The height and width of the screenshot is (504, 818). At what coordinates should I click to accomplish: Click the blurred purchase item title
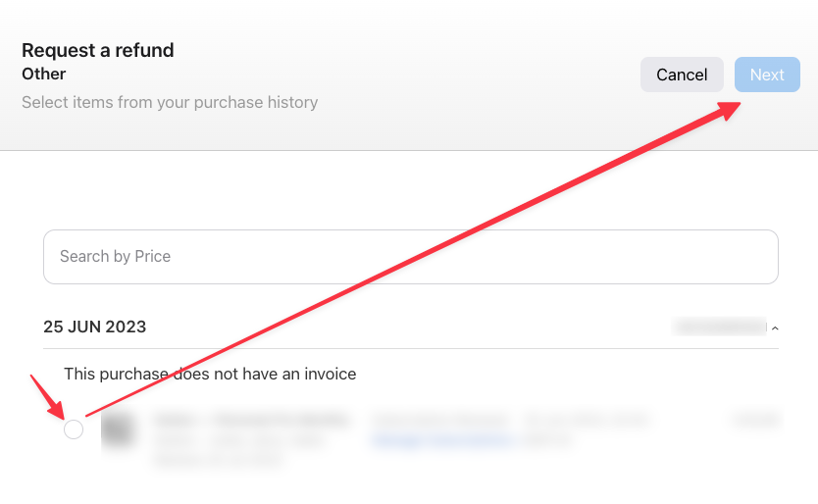tap(251, 420)
